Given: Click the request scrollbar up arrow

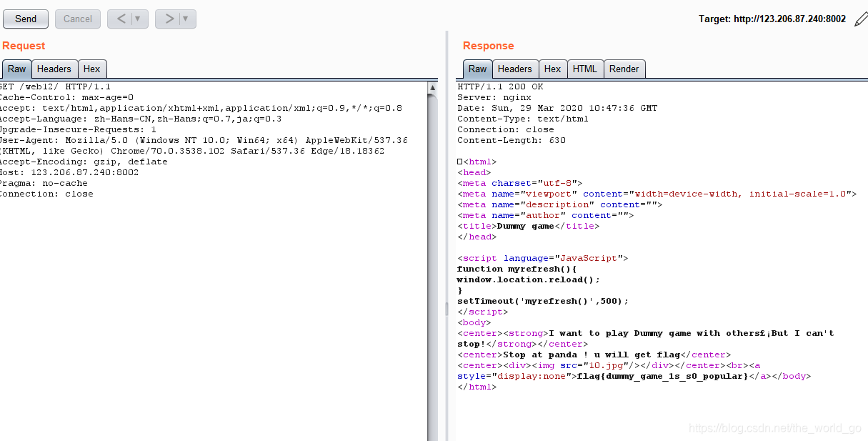Looking at the screenshot, I should point(433,88).
